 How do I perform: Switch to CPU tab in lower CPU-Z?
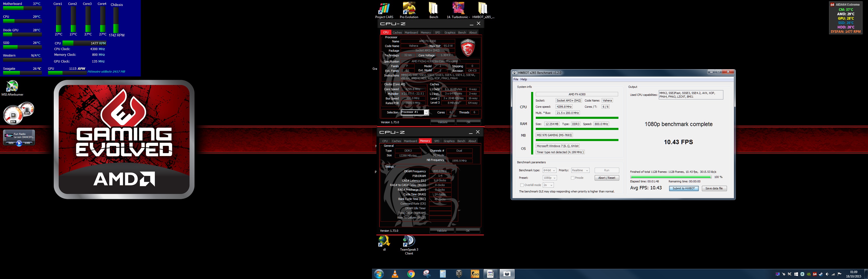[x=385, y=141]
